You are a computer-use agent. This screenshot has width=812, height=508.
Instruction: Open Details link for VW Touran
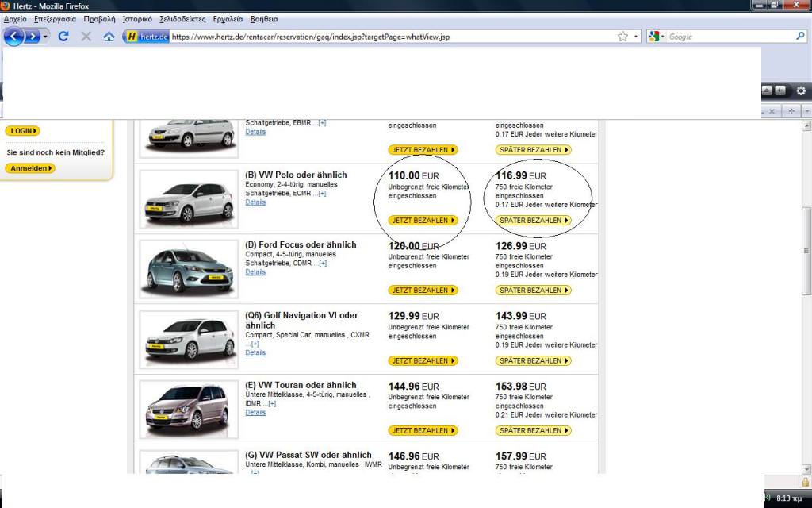(255, 413)
